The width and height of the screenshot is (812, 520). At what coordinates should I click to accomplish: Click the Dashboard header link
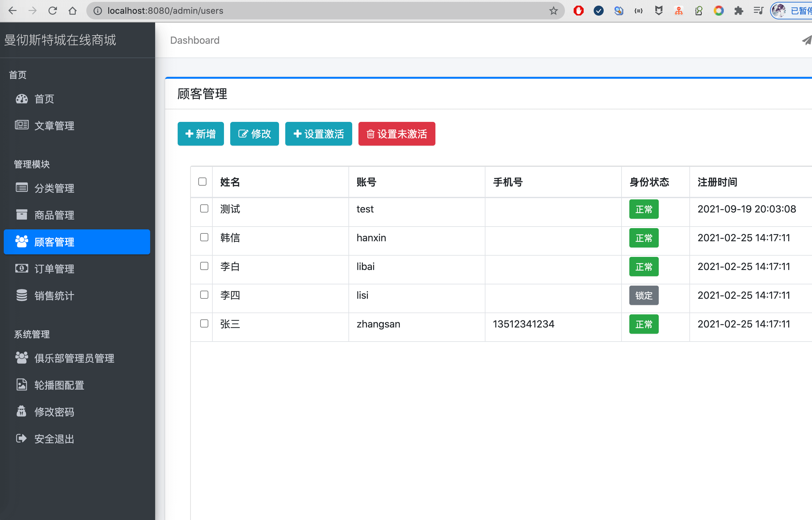195,40
